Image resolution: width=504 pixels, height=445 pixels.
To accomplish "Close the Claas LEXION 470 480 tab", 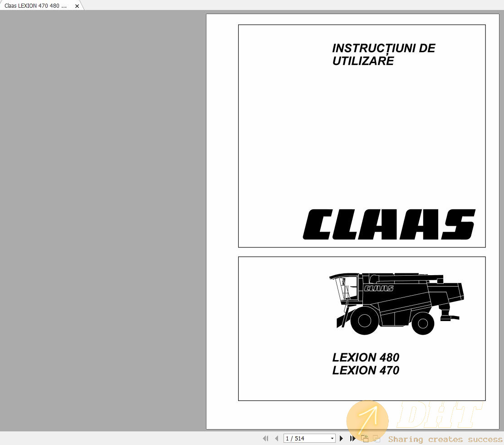I will tap(77, 6).
